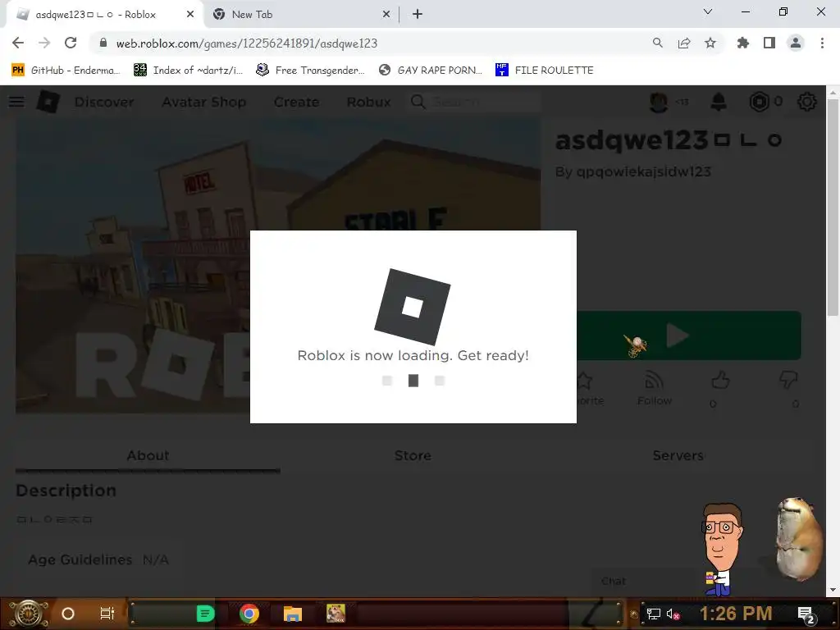Select the Servers tab
Image resolution: width=840 pixels, height=630 pixels.
pos(678,455)
